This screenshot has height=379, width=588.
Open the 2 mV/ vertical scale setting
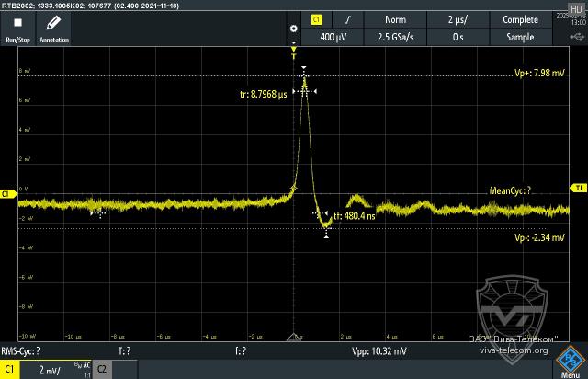[49, 371]
